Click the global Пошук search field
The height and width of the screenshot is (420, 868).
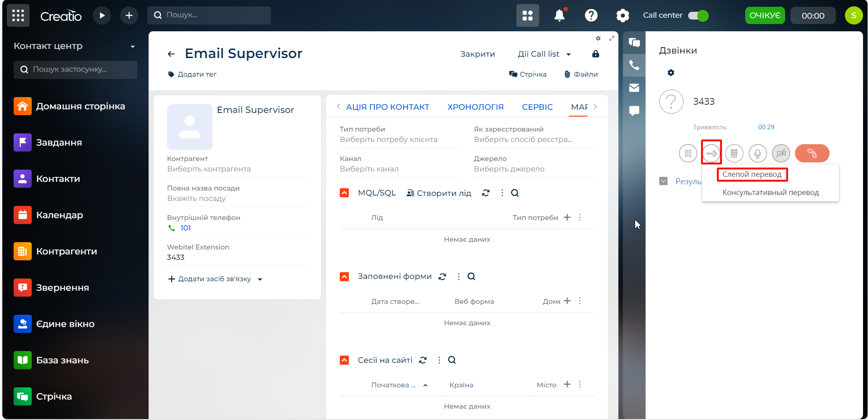pyautogui.click(x=209, y=15)
